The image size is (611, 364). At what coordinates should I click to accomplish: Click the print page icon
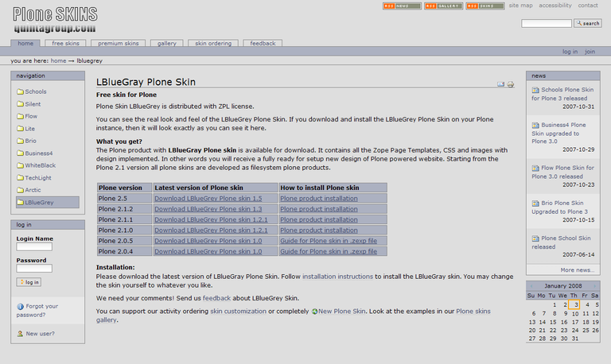[511, 83]
